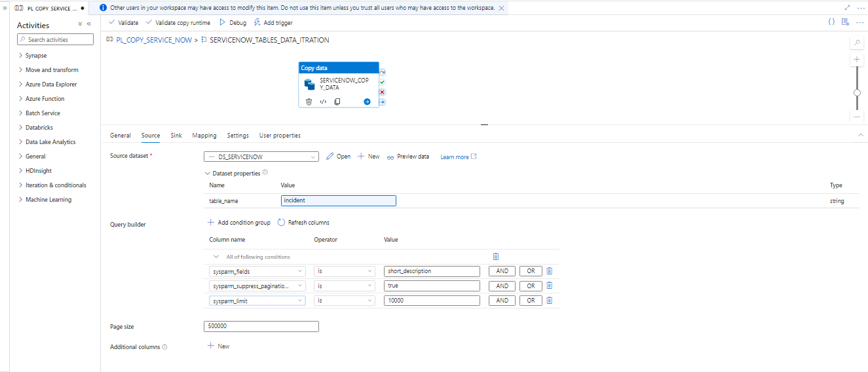This screenshot has width=868, height=372.
Task: Select the PL_COPY_SERVICE pipeline editor tab
Action: point(49,9)
